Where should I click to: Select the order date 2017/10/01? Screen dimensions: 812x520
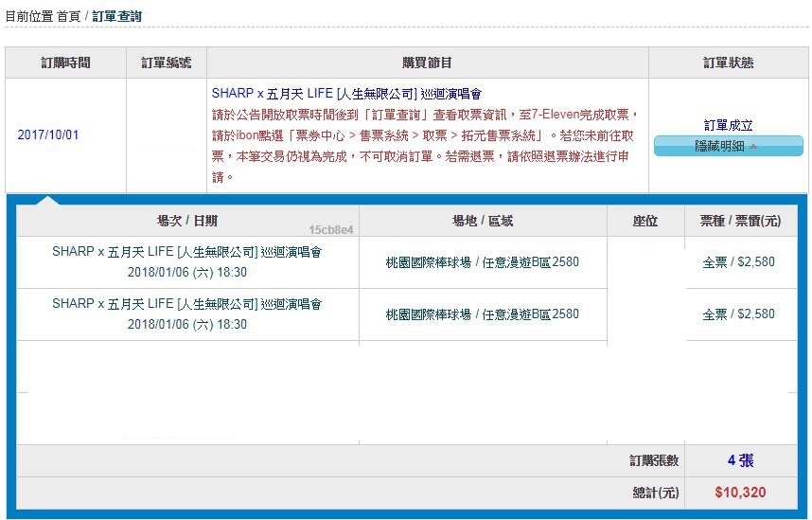[48, 134]
